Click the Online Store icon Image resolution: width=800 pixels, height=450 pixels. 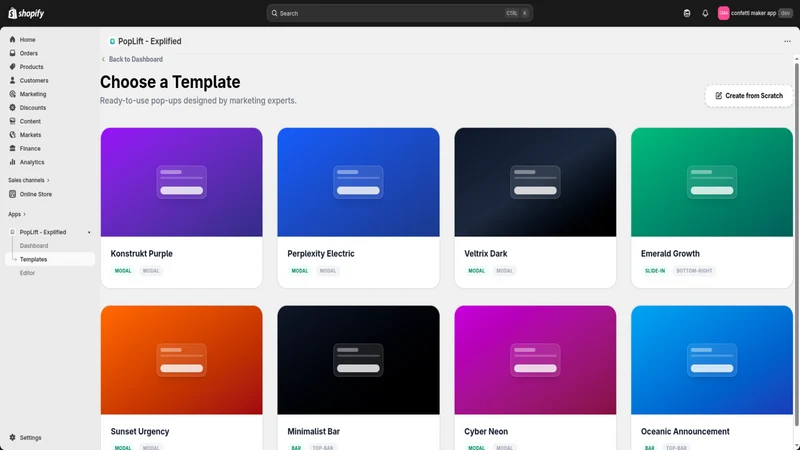tap(12, 194)
